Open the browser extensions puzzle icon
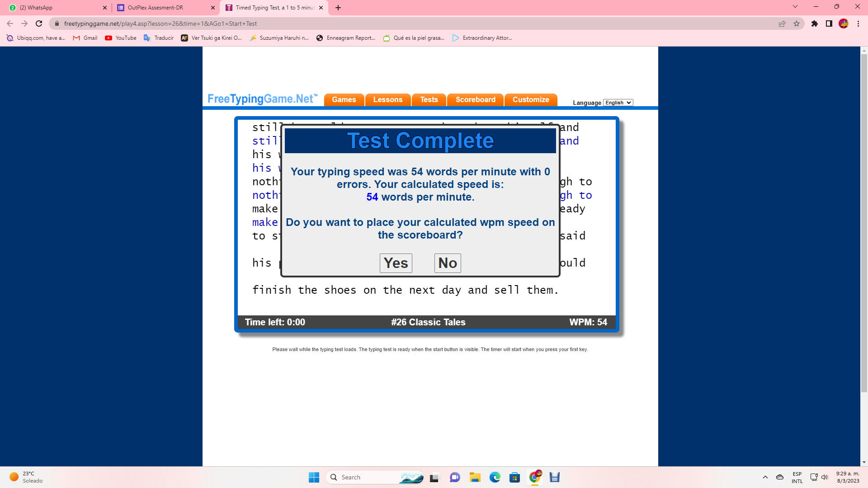 click(x=815, y=23)
